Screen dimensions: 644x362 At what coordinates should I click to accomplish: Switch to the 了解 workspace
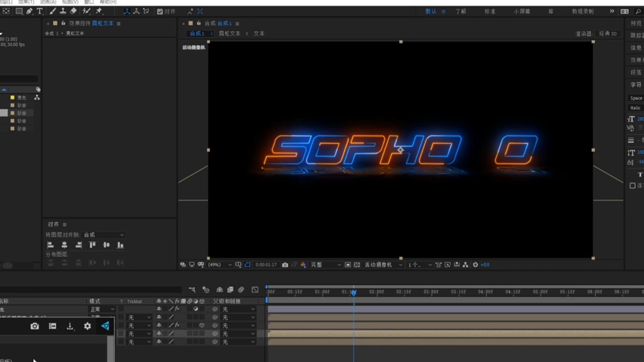(x=461, y=11)
